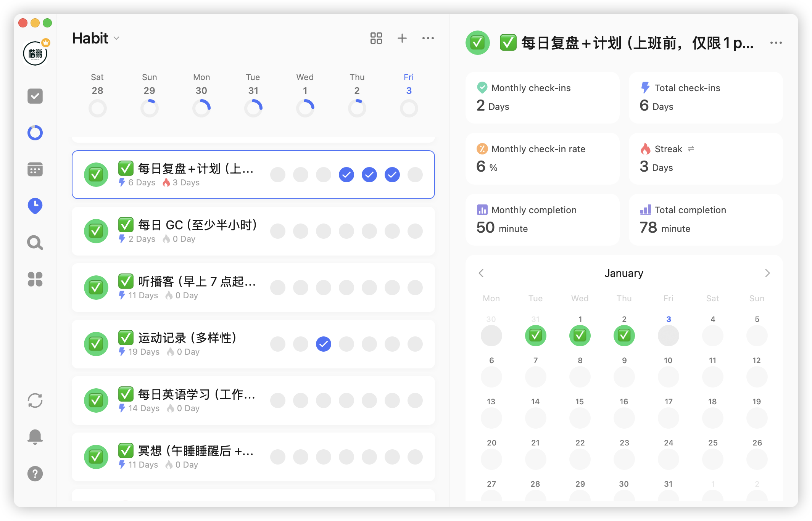The height and width of the screenshot is (521, 812).
Task: Open the calendar view in sidebar
Action: point(35,169)
